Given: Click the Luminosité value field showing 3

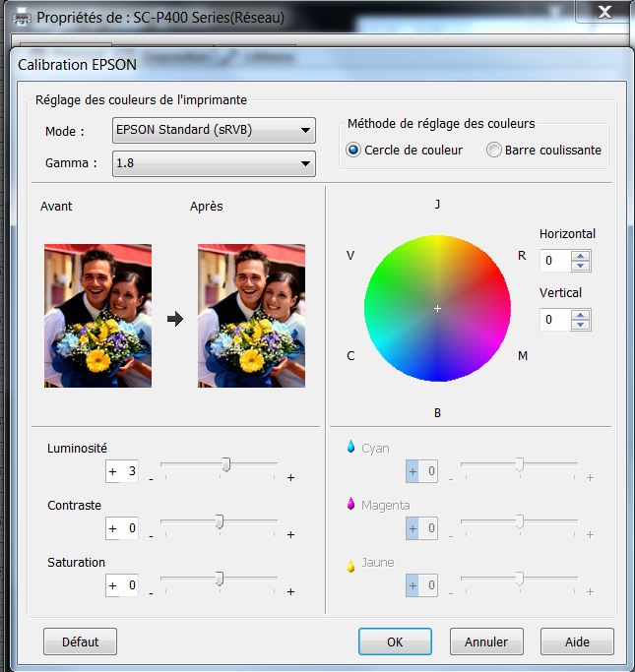Looking at the screenshot, I should 122,471.
